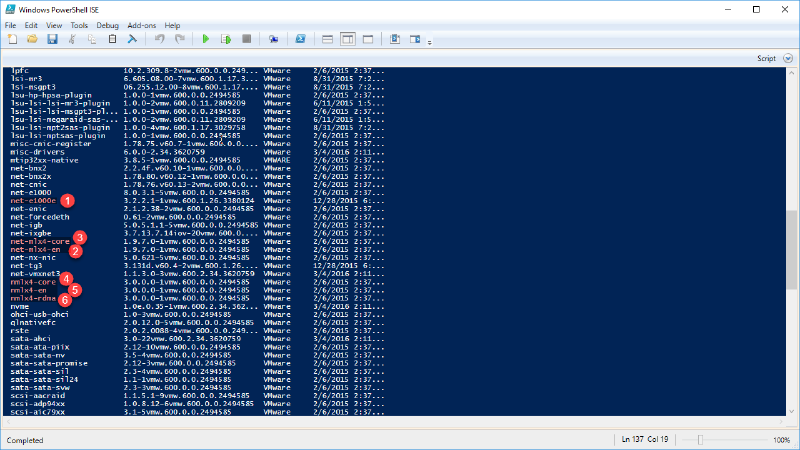Create a new script file
The width and height of the screenshot is (800, 450).
coord(12,39)
